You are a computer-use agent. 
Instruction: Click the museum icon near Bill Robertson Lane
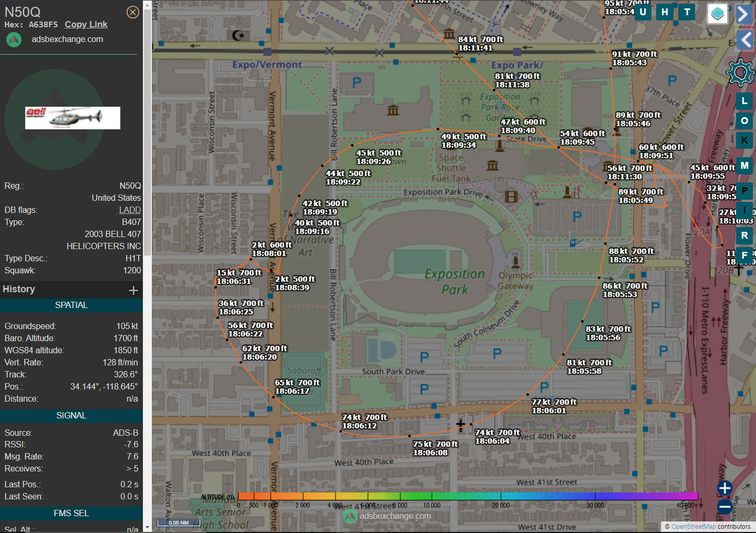pyautogui.click(x=393, y=110)
